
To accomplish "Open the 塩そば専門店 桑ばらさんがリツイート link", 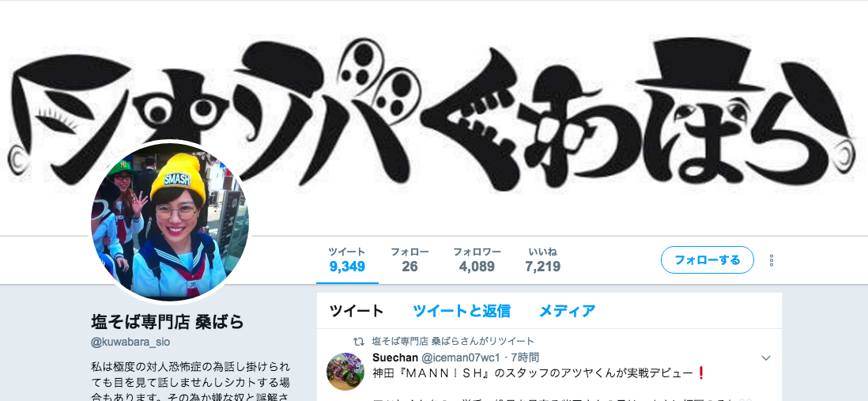I will 453,341.
